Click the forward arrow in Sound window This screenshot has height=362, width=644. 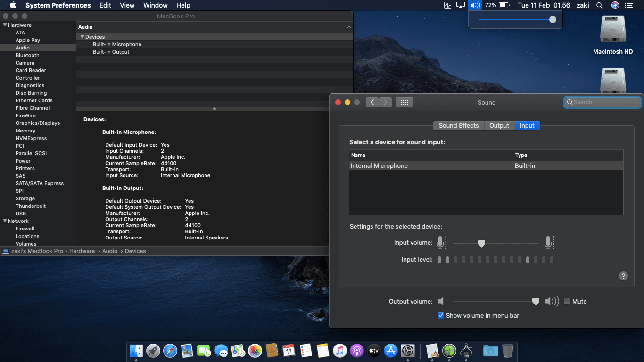386,102
